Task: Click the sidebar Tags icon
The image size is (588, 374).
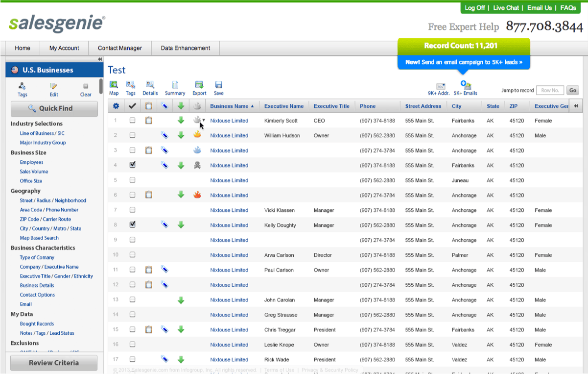Action: [x=22, y=86]
